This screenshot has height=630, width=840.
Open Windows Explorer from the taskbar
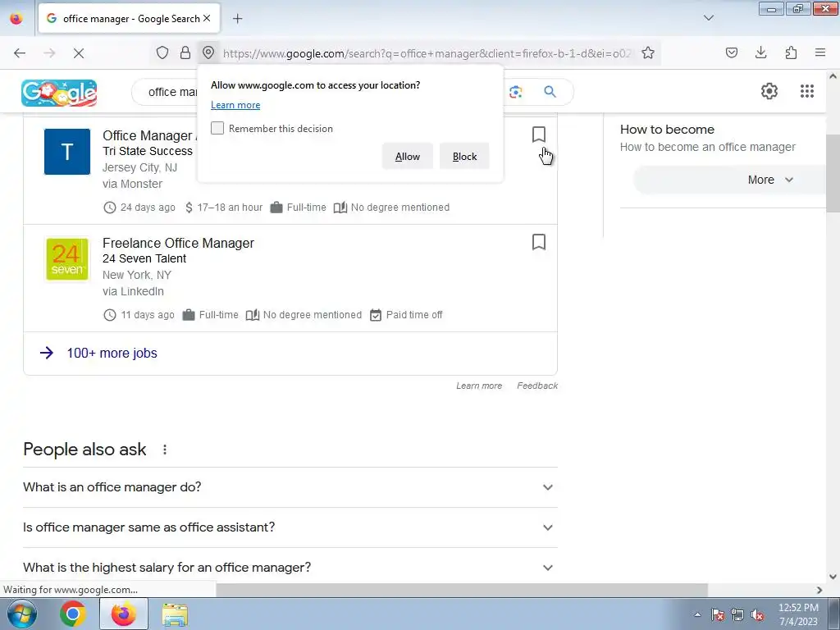(175, 614)
